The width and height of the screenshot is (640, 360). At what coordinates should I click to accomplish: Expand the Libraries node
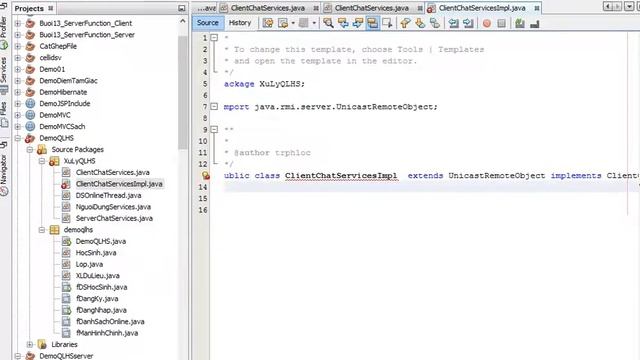pos(30,344)
